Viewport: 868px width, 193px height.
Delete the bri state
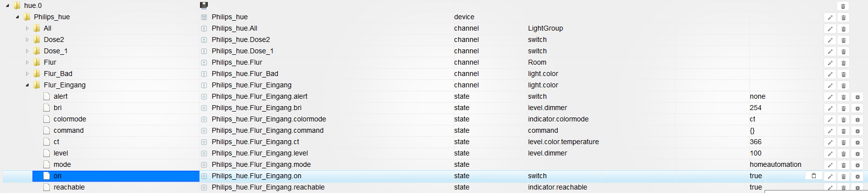(x=843, y=109)
